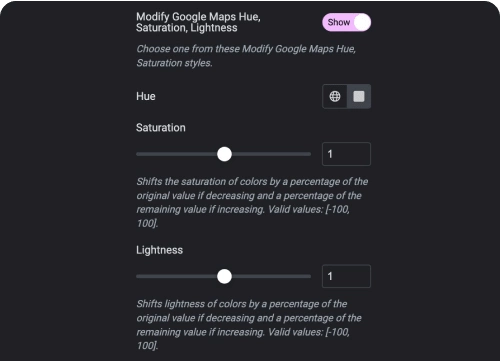
Task: Click the Saturation label
Action: coord(161,128)
